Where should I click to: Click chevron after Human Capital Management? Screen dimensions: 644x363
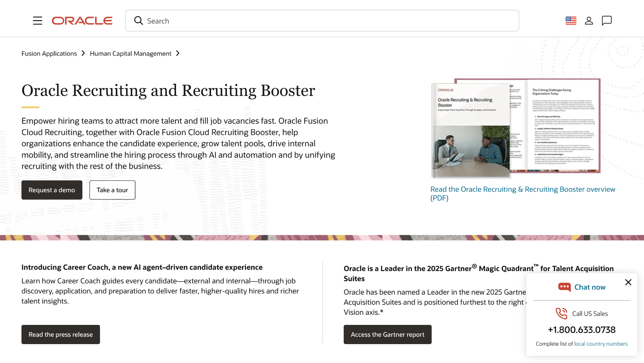178,54
